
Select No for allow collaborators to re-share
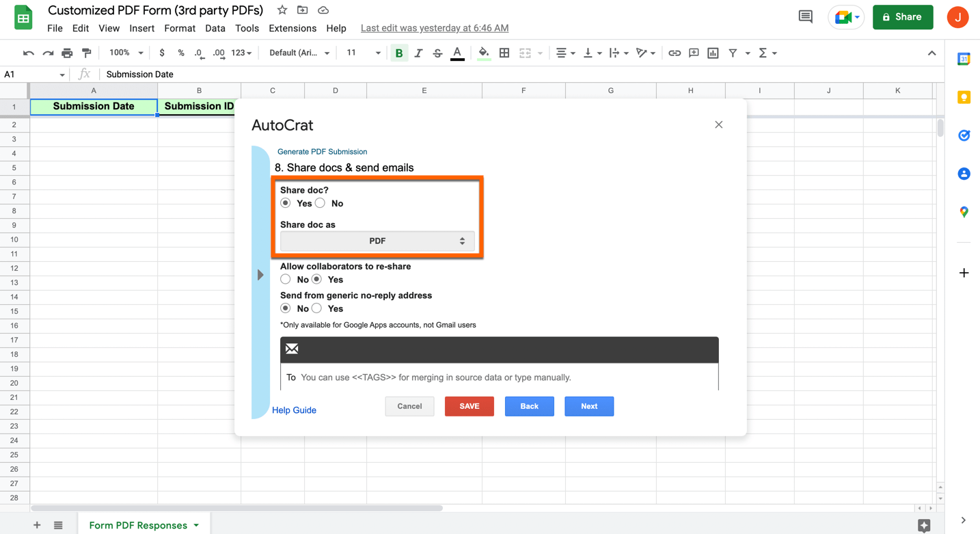(x=286, y=279)
